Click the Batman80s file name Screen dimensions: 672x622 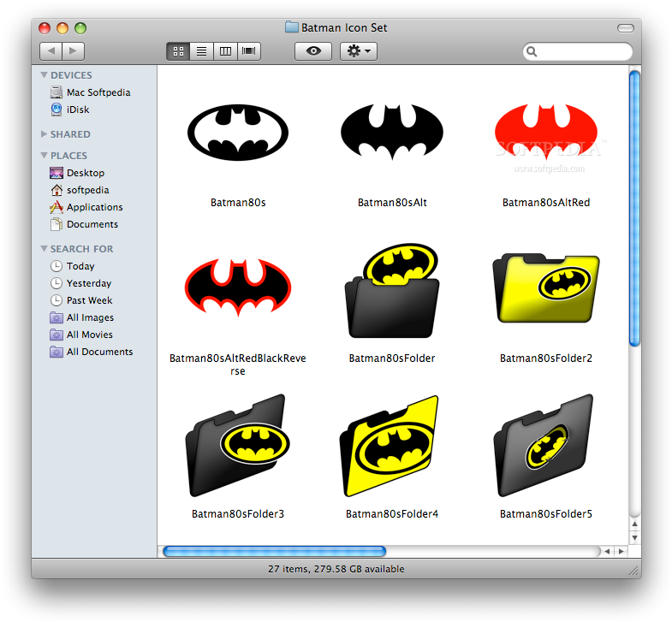238,203
